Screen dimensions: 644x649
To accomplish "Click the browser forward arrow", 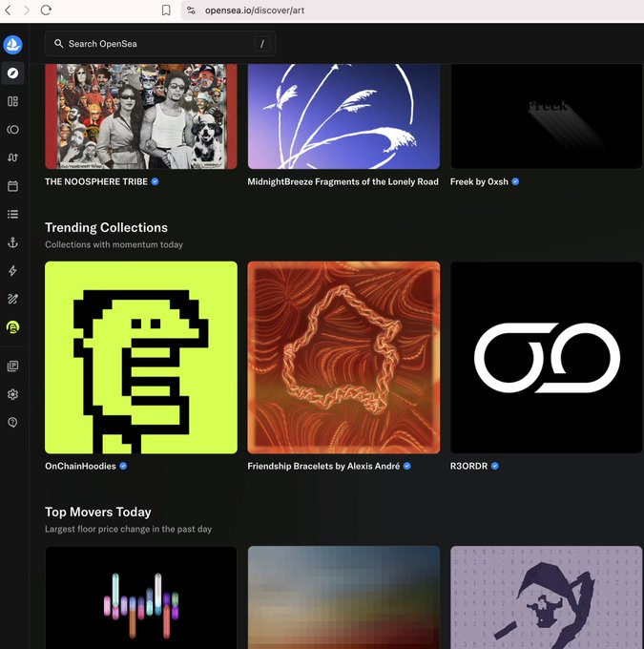I will [x=27, y=10].
